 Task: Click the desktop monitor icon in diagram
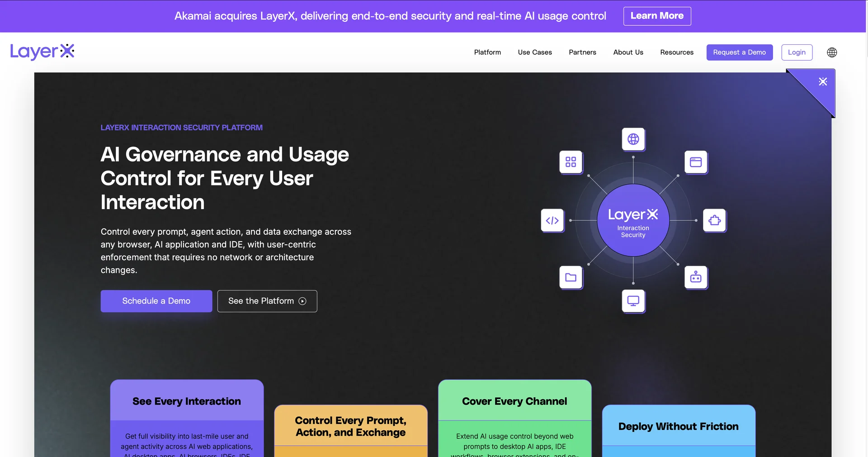pos(633,301)
